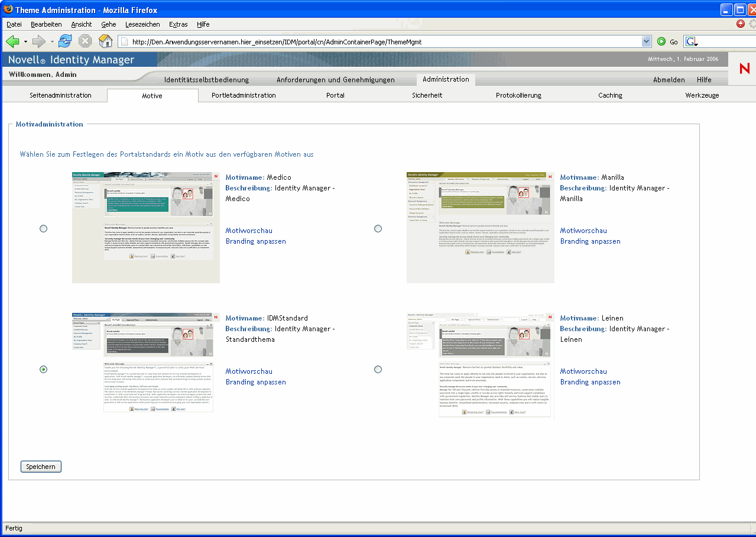Click Branding anpassen for IDMStandard theme

[x=256, y=382]
